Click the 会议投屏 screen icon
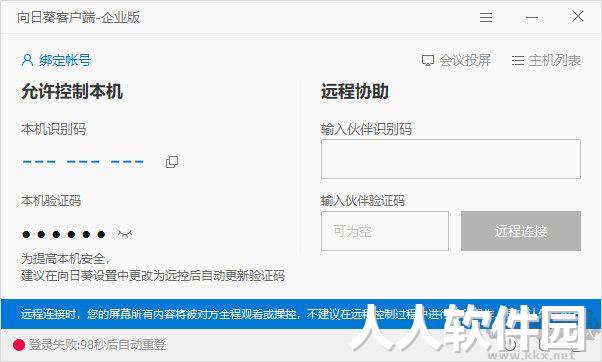Screen dimensions: 602x362 click(428, 61)
